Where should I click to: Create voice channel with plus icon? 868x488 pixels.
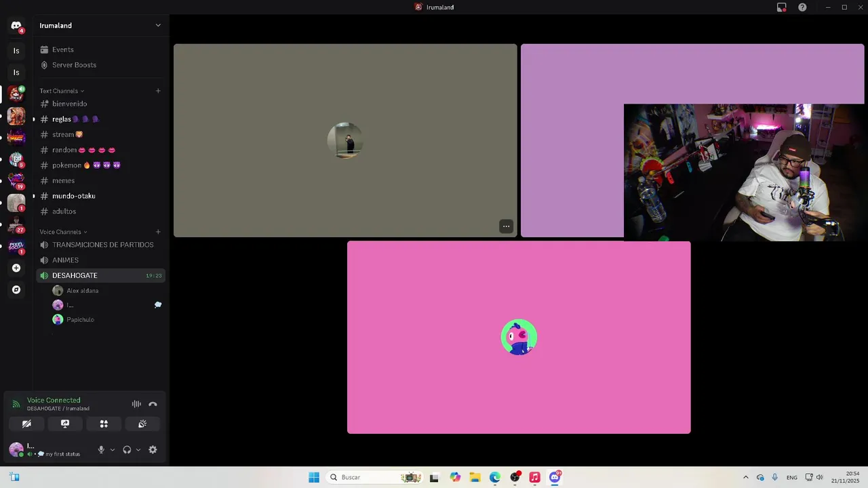coord(158,232)
